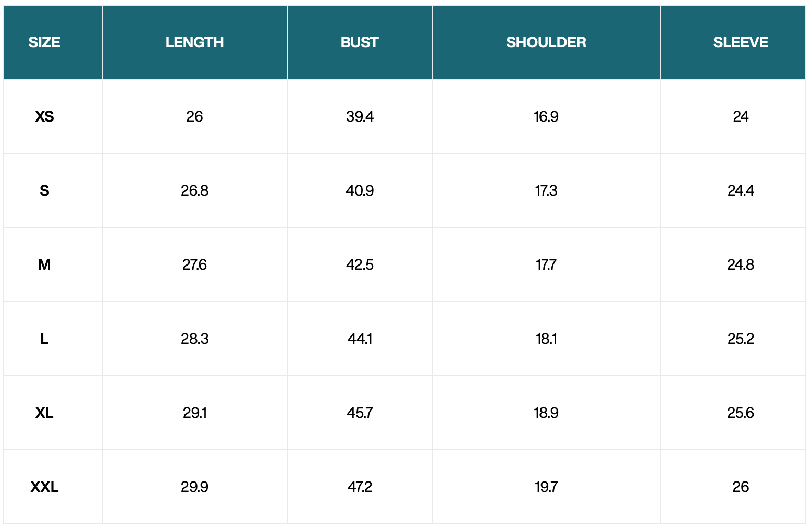Click the SIZE column header
The width and height of the screenshot is (812, 530).
coord(44,42)
